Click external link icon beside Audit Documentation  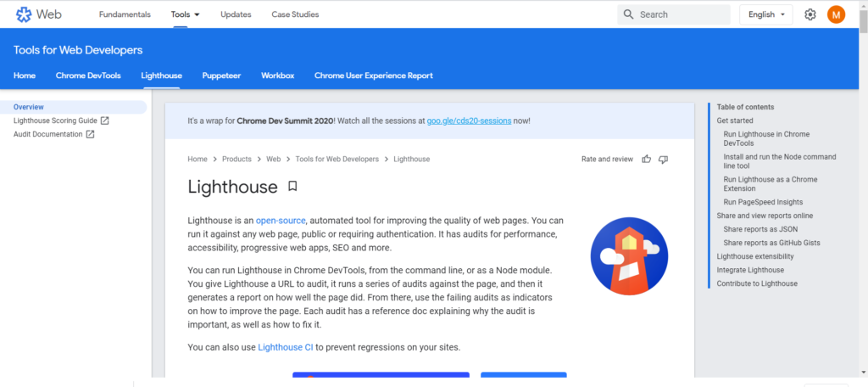[90, 134]
